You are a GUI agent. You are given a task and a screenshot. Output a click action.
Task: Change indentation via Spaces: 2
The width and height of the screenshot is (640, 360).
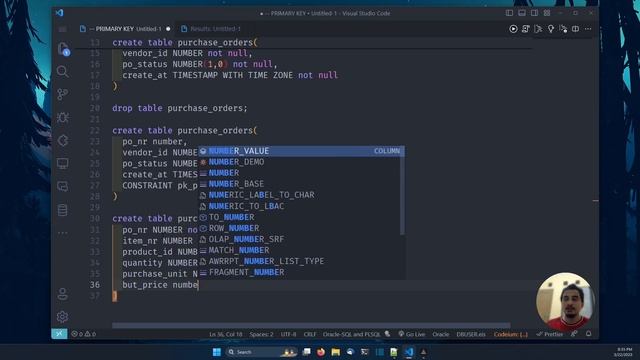click(x=261, y=334)
